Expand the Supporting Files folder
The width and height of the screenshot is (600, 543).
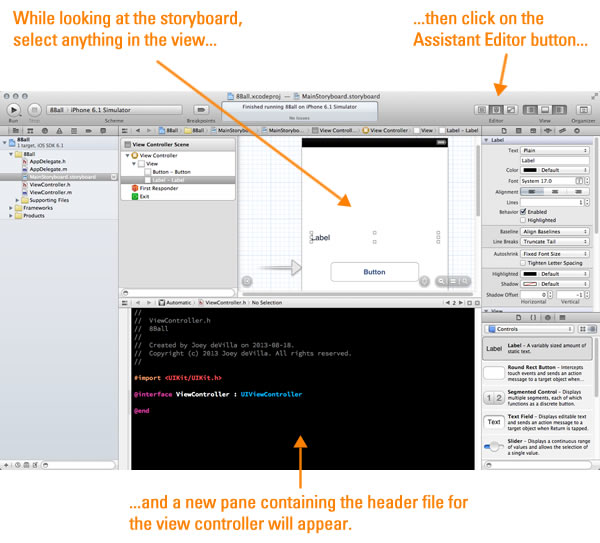(17, 200)
